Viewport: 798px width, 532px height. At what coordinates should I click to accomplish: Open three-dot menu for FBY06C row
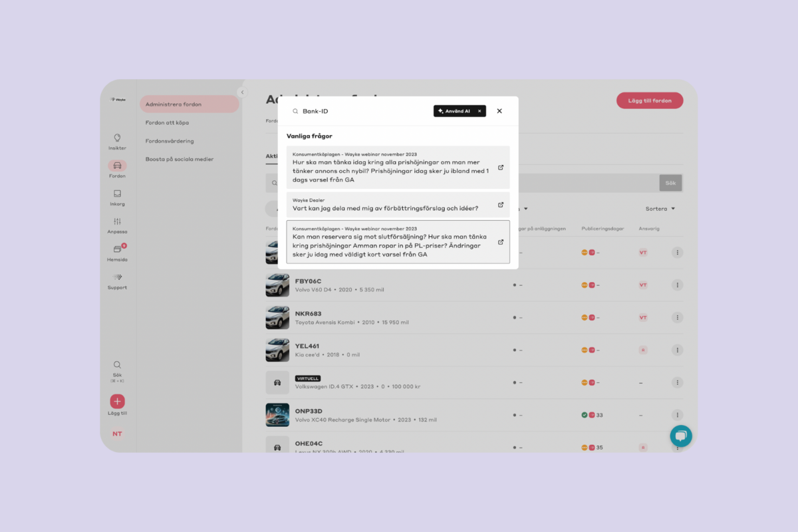pyautogui.click(x=677, y=285)
